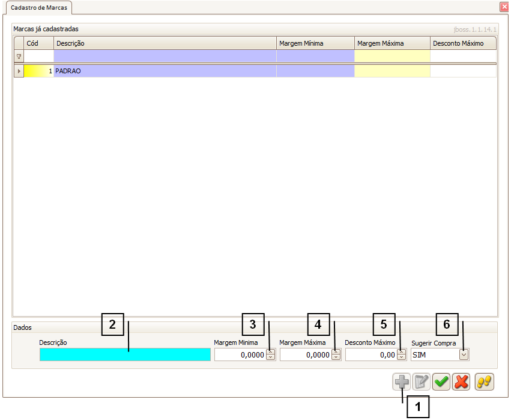This screenshot has height=420, width=514.
Task: Select the PADRAO row in the grid
Action: coord(165,71)
